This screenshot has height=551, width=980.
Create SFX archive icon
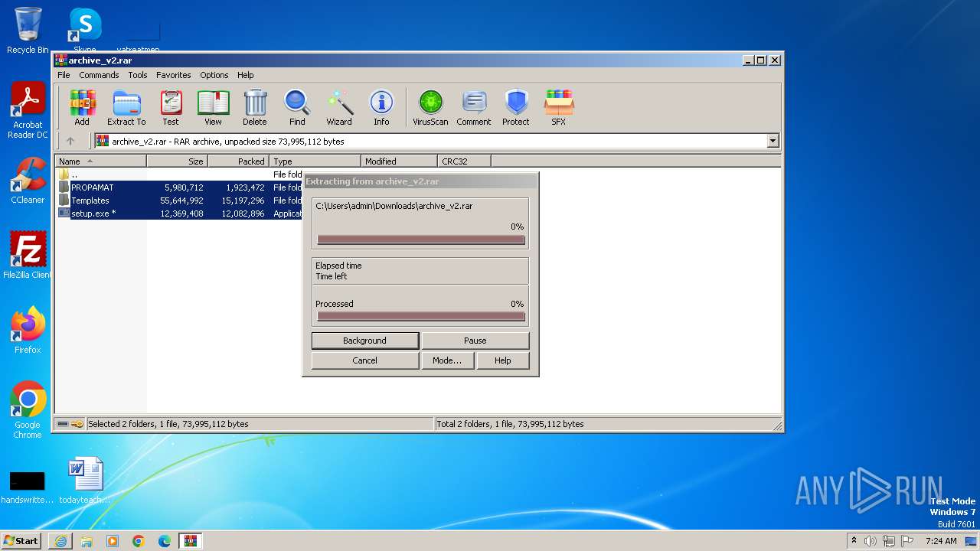coord(559,107)
